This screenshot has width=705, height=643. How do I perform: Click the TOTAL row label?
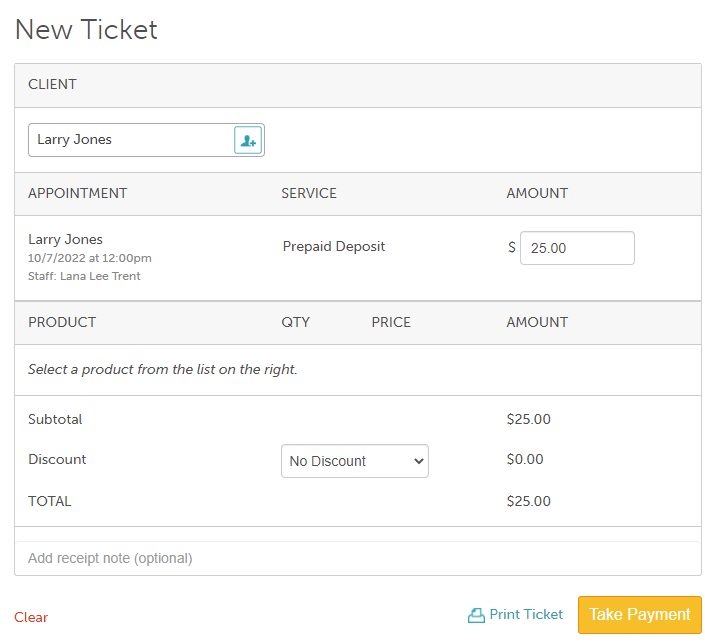tap(50, 501)
